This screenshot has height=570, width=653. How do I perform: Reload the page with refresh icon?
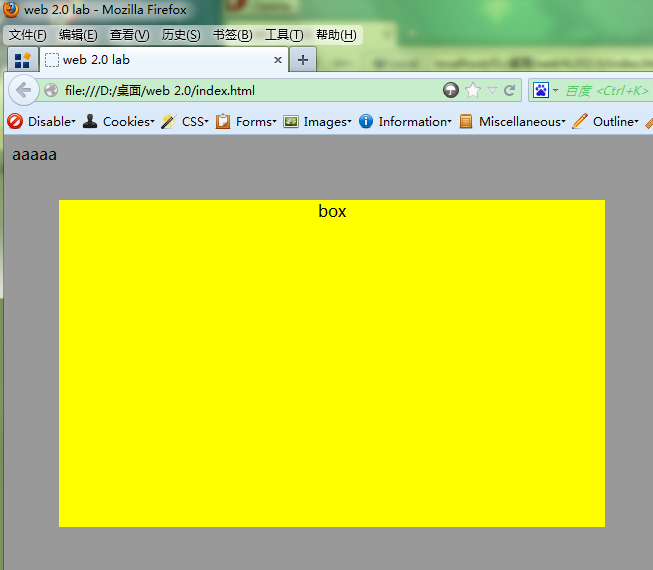click(x=509, y=90)
